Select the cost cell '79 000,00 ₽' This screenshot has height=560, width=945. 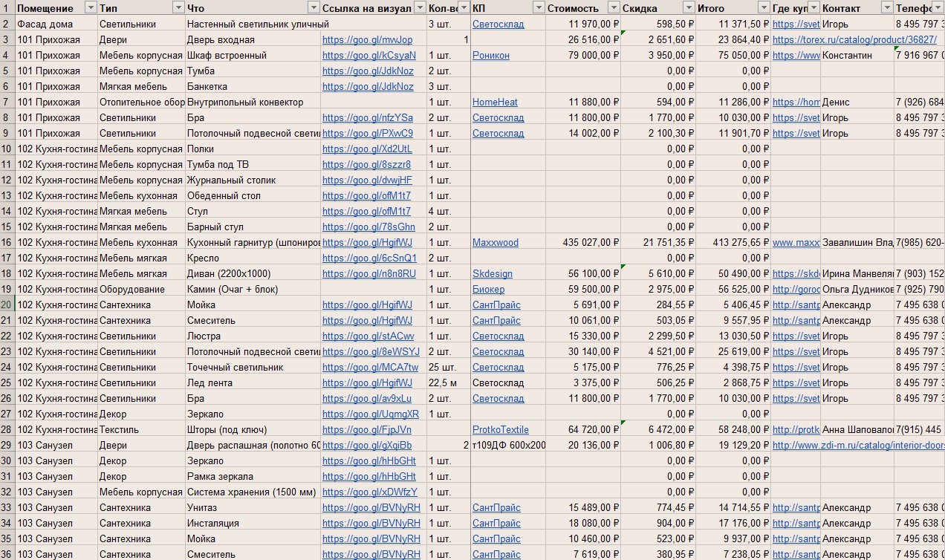pyautogui.click(x=582, y=55)
